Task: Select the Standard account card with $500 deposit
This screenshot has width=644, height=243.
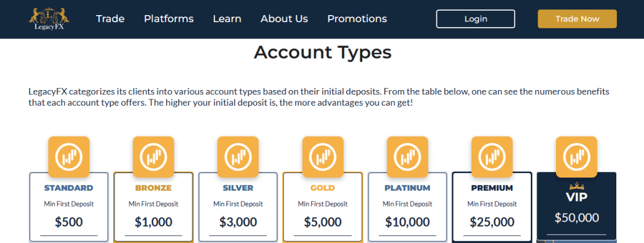Action: click(x=69, y=207)
